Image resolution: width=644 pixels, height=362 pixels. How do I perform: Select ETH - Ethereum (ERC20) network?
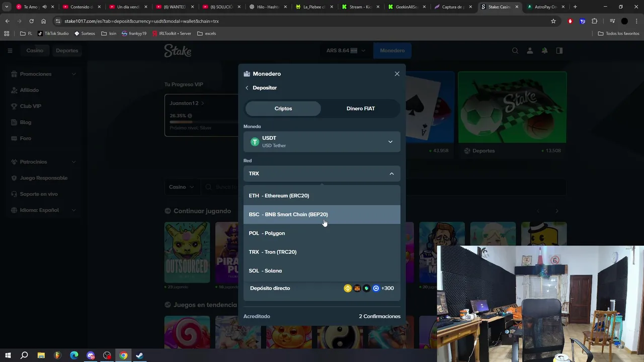[322, 196]
